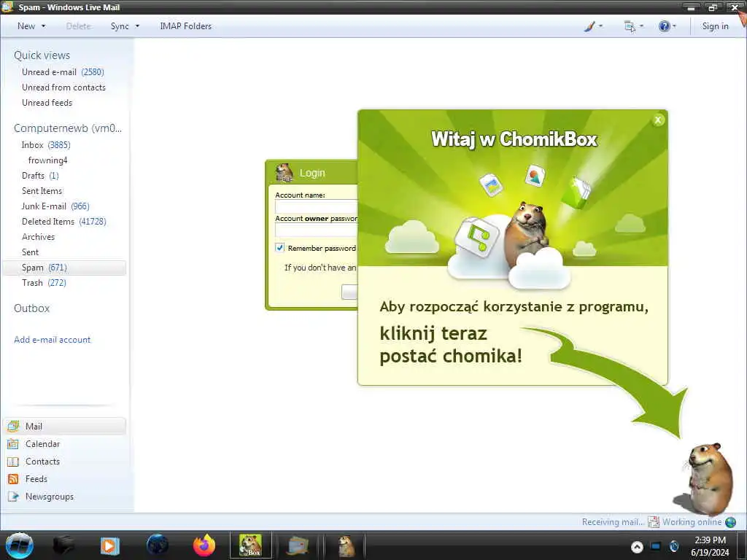
Task: Switch to Newsgroups view label
Action: point(50,496)
